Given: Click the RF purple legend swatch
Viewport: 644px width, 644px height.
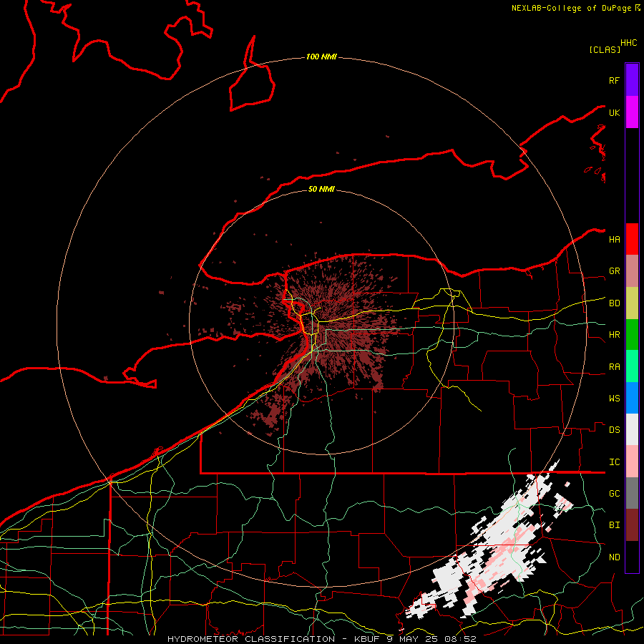Looking at the screenshot, I should [632, 79].
